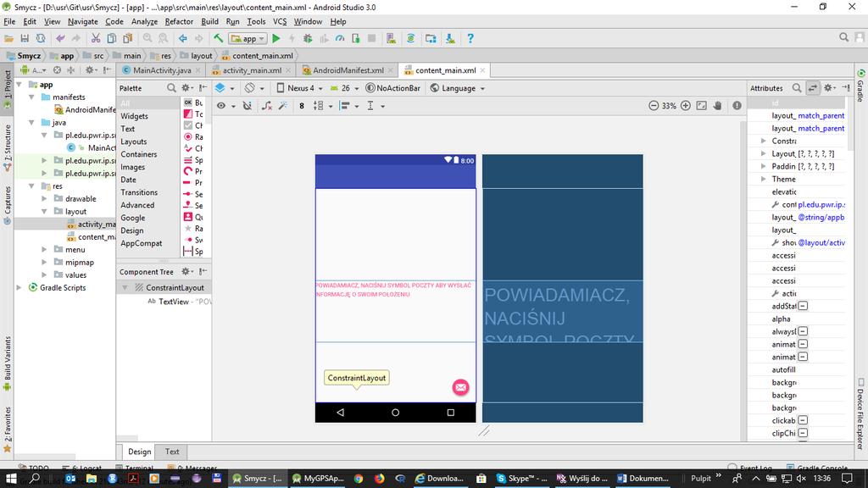Click the Search Everywhere magnifier icon
This screenshot has width=868, height=488.
[x=843, y=37]
